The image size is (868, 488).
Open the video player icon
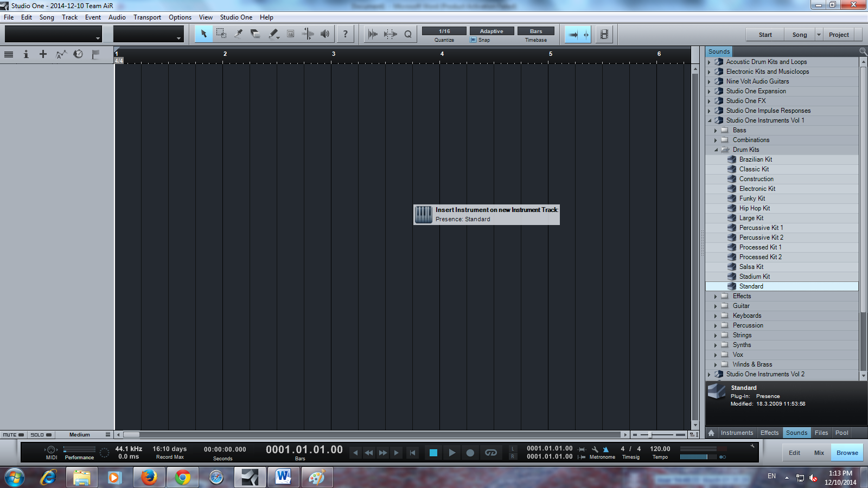(x=604, y=34)
